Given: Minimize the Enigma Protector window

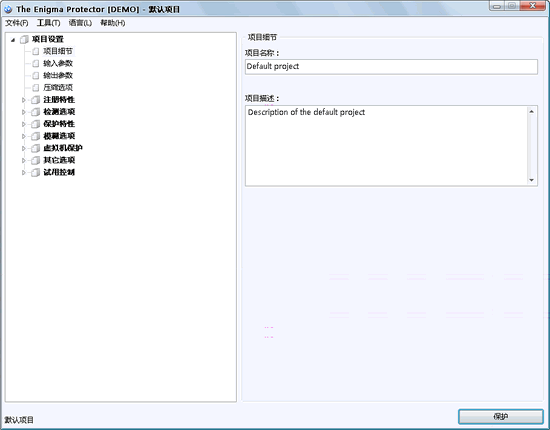Looking at the screenshot, I should [497, 6].
